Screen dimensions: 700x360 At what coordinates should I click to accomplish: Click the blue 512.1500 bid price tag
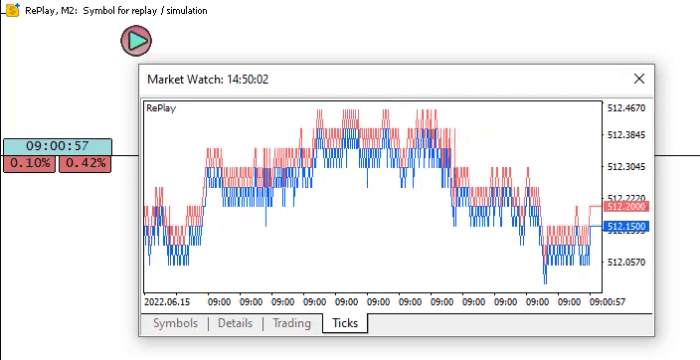point(626,226)
